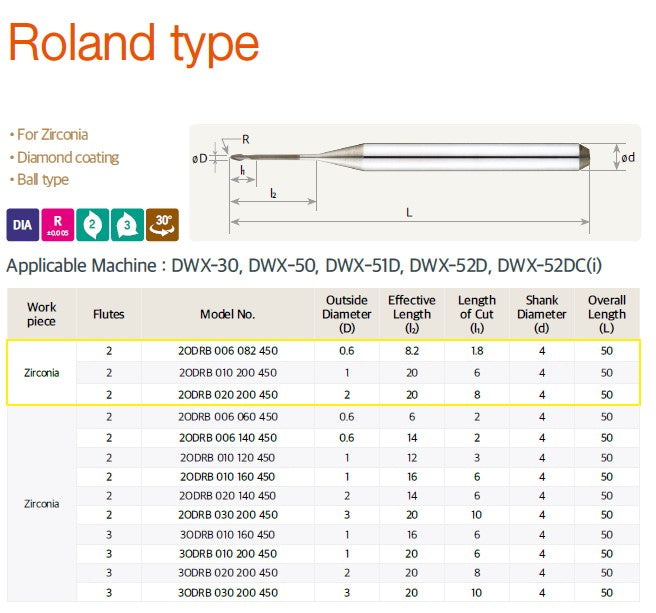Click the Roland type heading
Viewport: 656px width, 613px height.
(133, 43)
